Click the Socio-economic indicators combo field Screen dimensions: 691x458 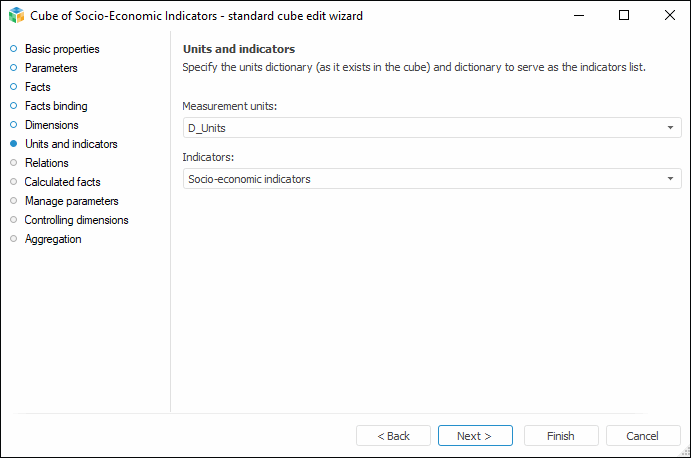[420, 179]
